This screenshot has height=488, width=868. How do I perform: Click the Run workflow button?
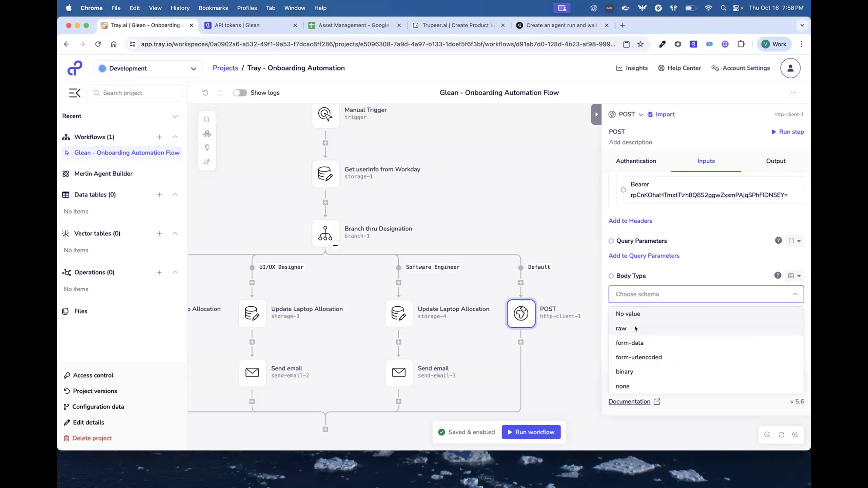(531, 432)
